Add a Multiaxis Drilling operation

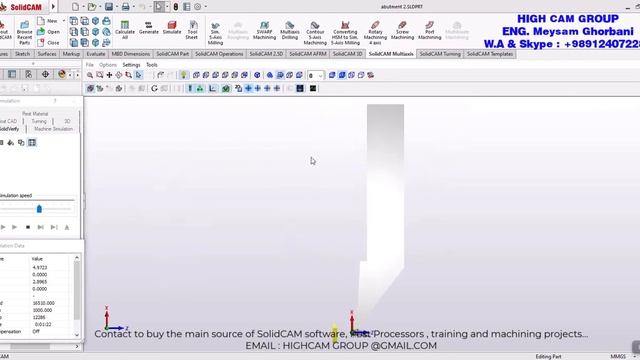tap(289, 31)
